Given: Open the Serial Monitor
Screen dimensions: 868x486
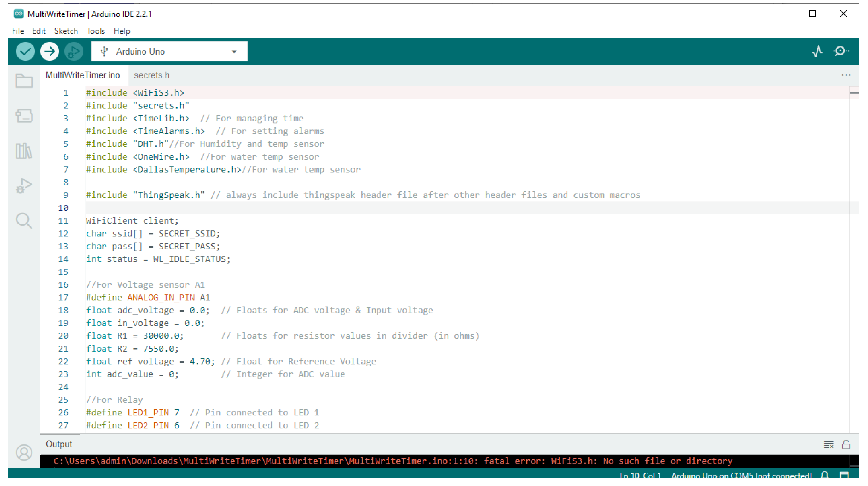Looking at the screenshot, I should 841,51.
